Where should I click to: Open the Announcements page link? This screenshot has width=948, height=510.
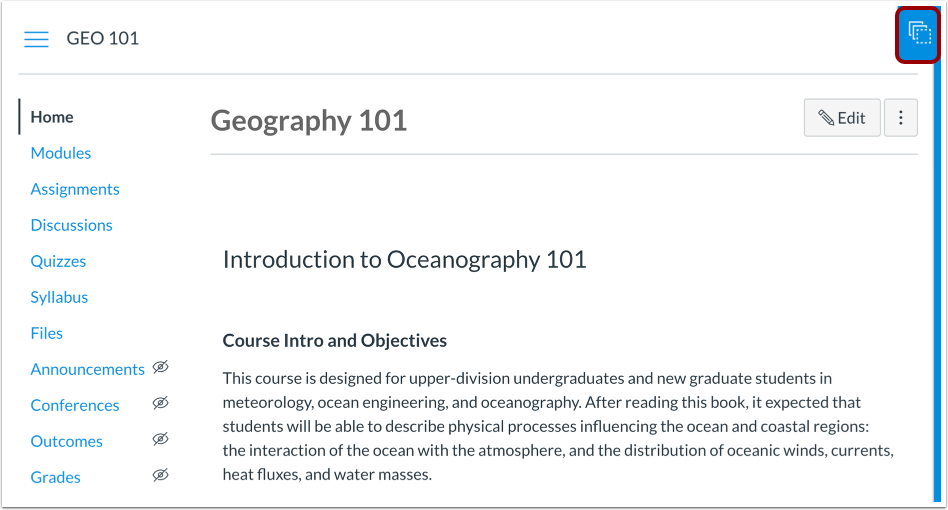tap(88, 369)
